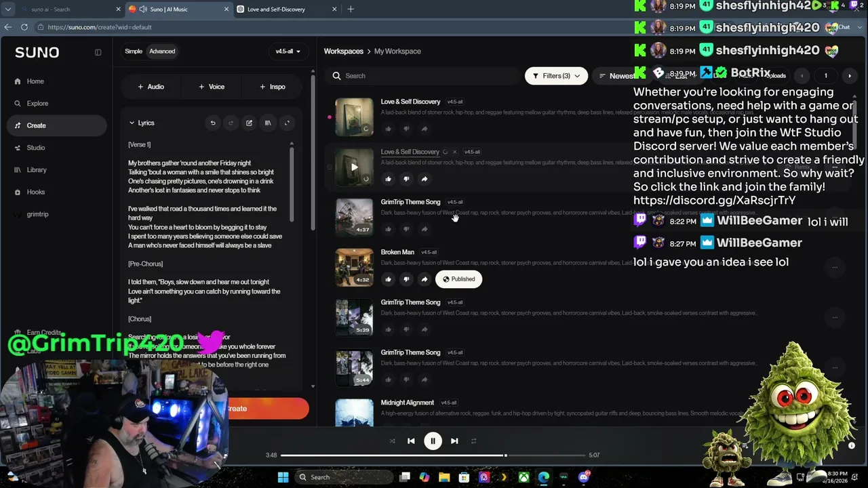Dislike the second Love & Self Discovery song
The width and height of the screenshot is (868, 488).
point(406,179)
